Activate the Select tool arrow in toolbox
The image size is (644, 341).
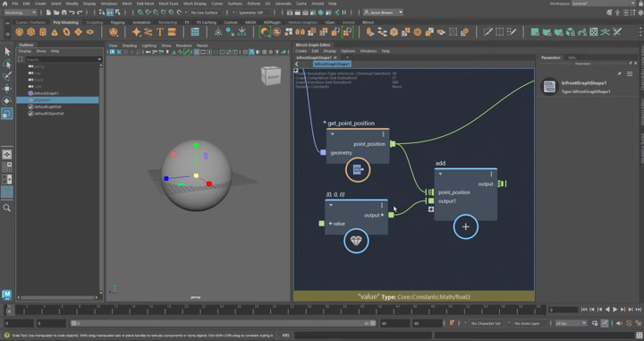[7, 51]
